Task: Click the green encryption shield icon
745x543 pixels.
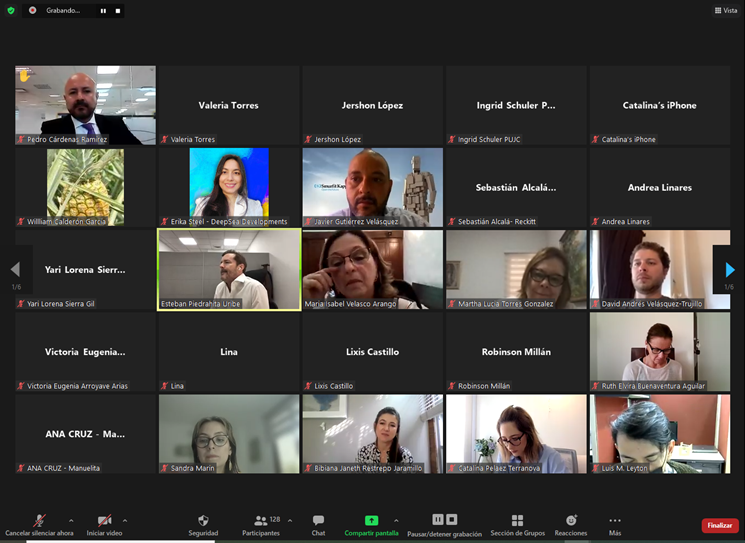Action: coord(11,10)
